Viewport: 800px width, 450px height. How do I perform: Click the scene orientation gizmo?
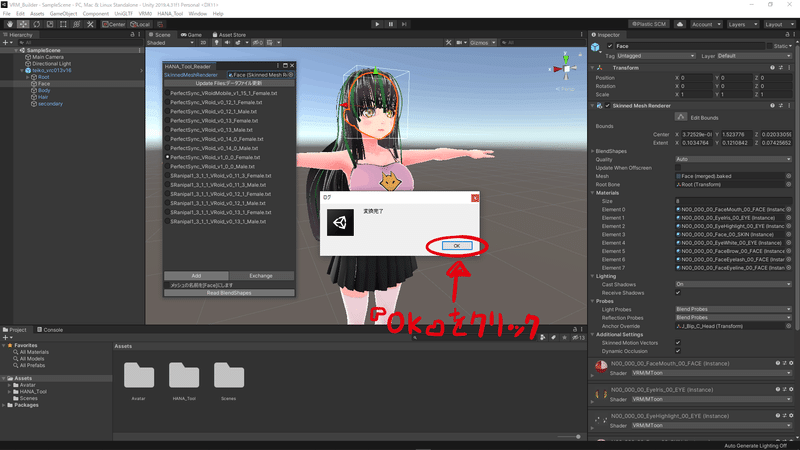[x=566, y=68]
